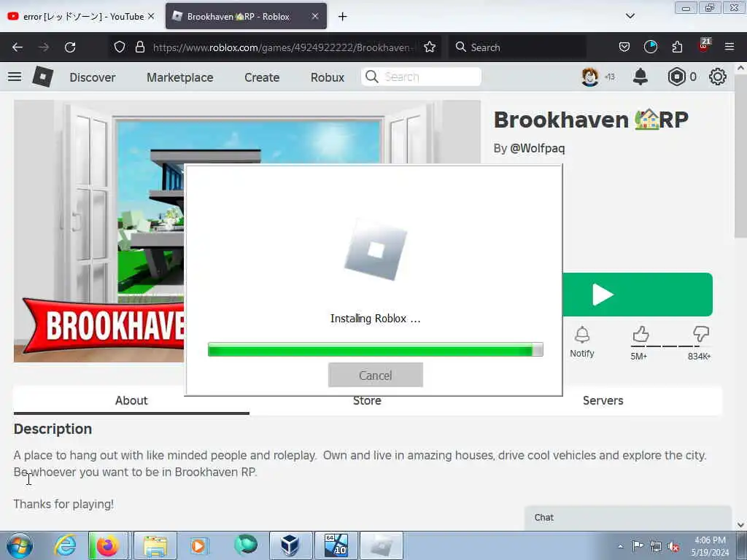The image size is (747, 560).
Task: Click the installing progress bar
Action: tap(376, 349)
